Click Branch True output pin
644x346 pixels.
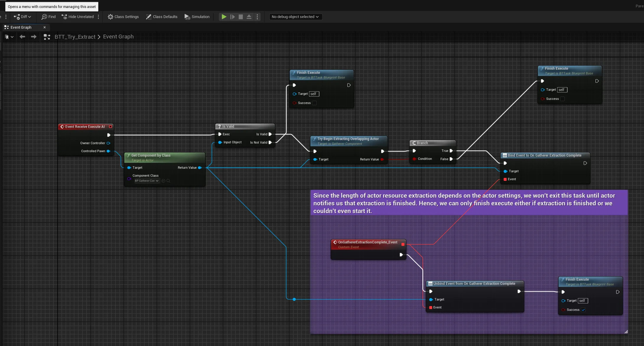click(451, 151)
